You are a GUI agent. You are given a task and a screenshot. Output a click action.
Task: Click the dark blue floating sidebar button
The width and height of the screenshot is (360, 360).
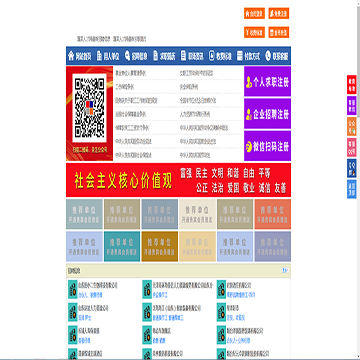pyautogui.click(x=352, y=168)
